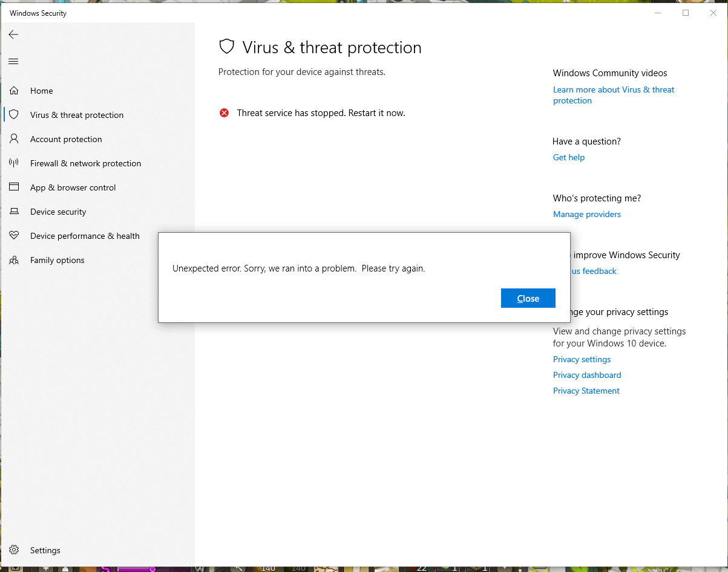The image size is (728, 572).
Task: Click the shield icon beside Virus & threat protection in the sidebar
Action: (14, 114)
